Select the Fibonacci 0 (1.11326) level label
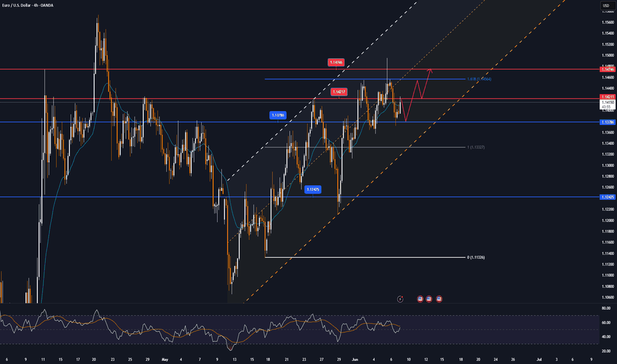617x364 pixels. click(x=476, y=257)
